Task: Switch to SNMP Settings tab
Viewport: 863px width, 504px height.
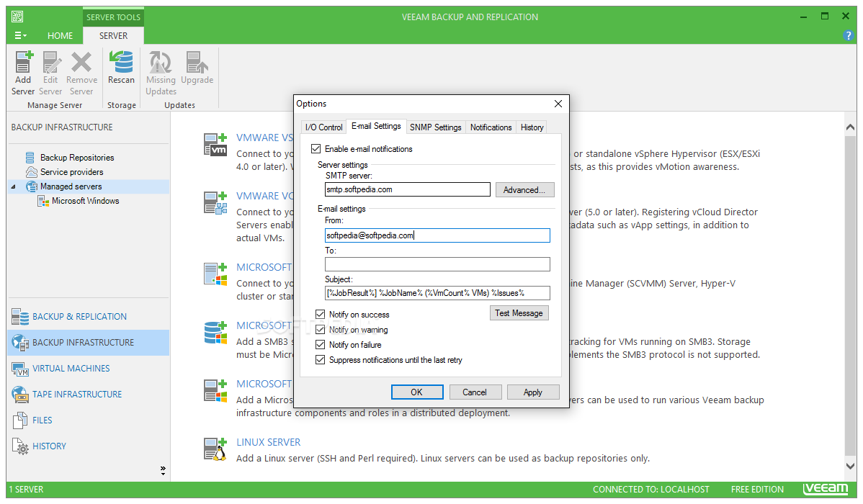Action: [x=436, y=127]
